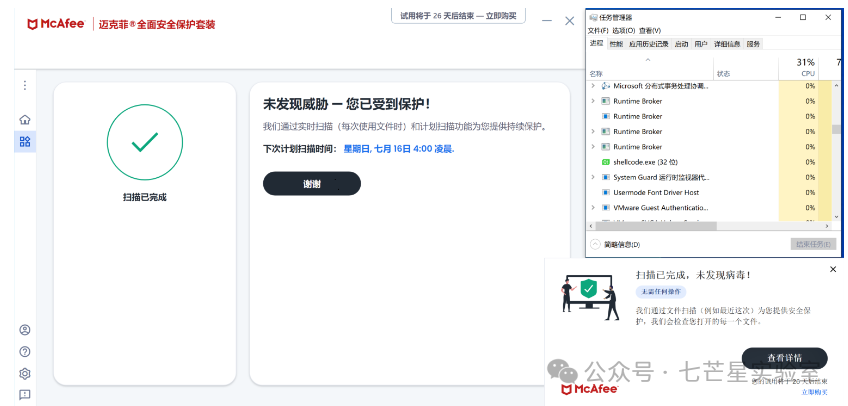Click the vertical scrollbar down arrow

tap(836, 217)
